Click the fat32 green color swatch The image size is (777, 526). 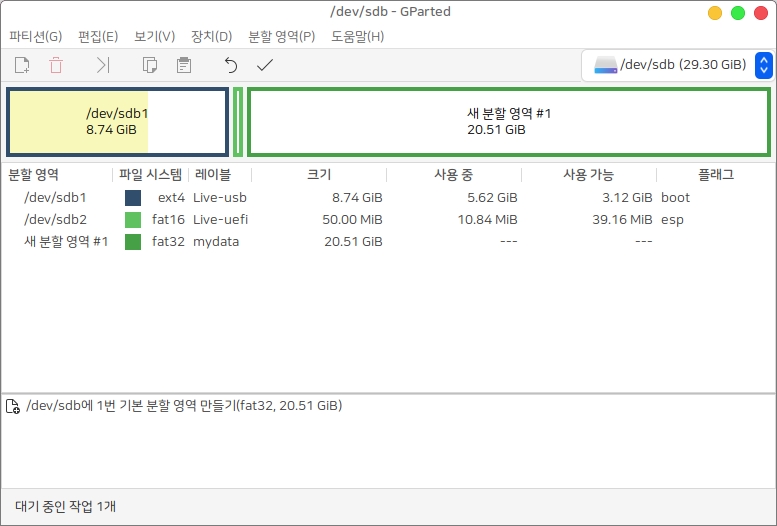[x=133, y=242]
